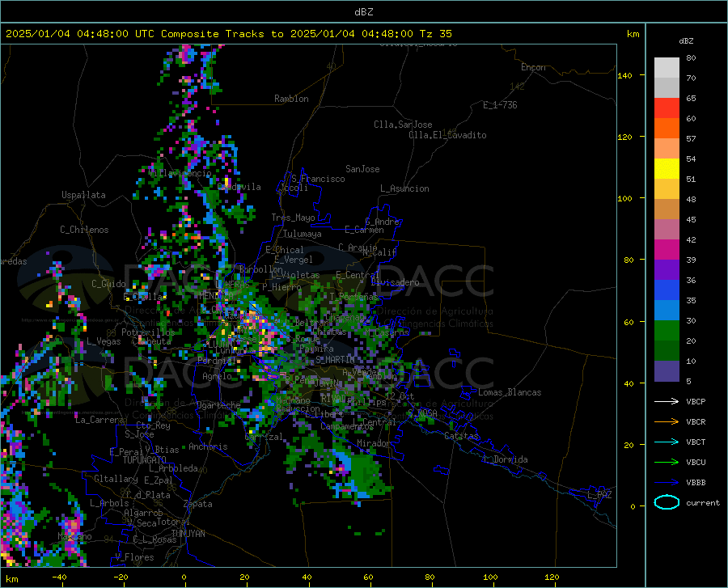Click the 'Ugarteche' map label
This screenshot has height=588, width=728.
point(218,405)
